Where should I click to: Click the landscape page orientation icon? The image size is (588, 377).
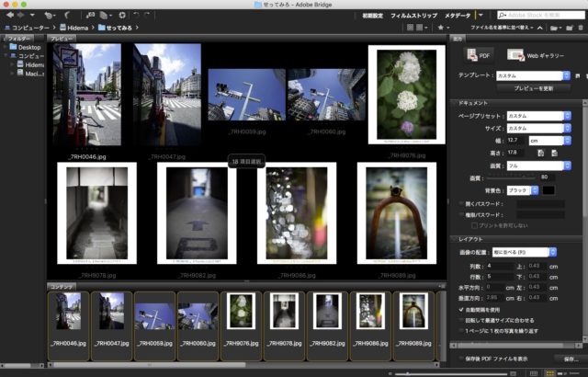pyautogui.click(x=555, y=153)
